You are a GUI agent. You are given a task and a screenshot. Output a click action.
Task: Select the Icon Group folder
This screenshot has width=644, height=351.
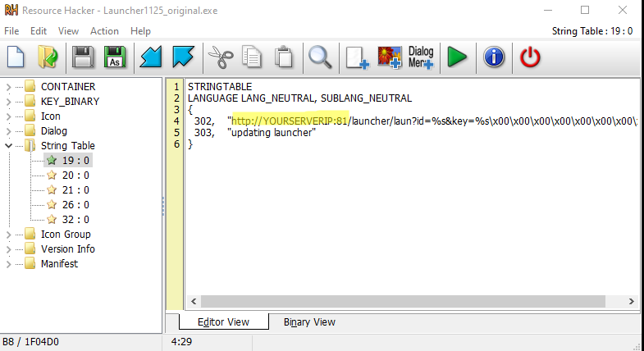[57, 235]
